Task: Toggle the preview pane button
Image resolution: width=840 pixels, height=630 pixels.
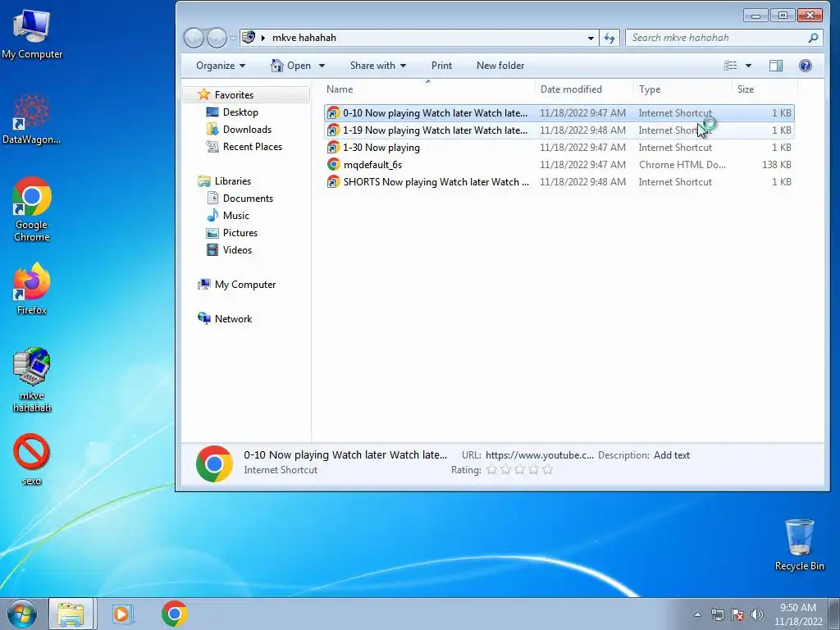Action: 776,66
